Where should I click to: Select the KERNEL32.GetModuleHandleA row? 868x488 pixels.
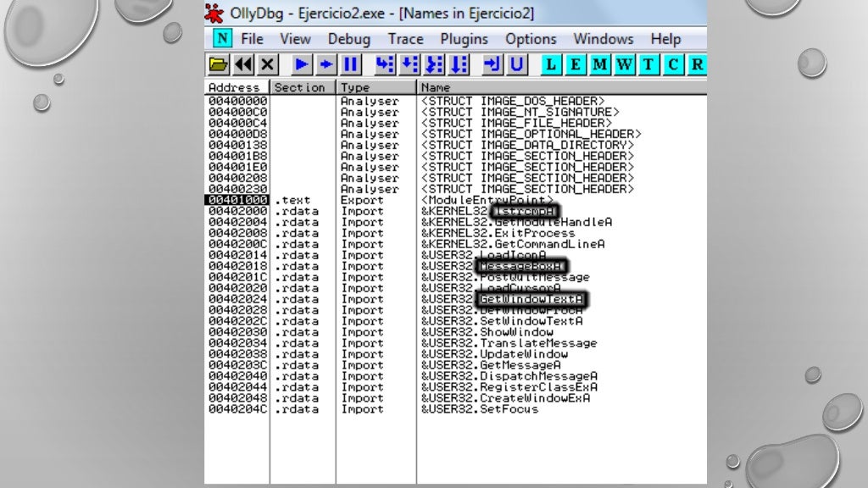coord(455,222)
